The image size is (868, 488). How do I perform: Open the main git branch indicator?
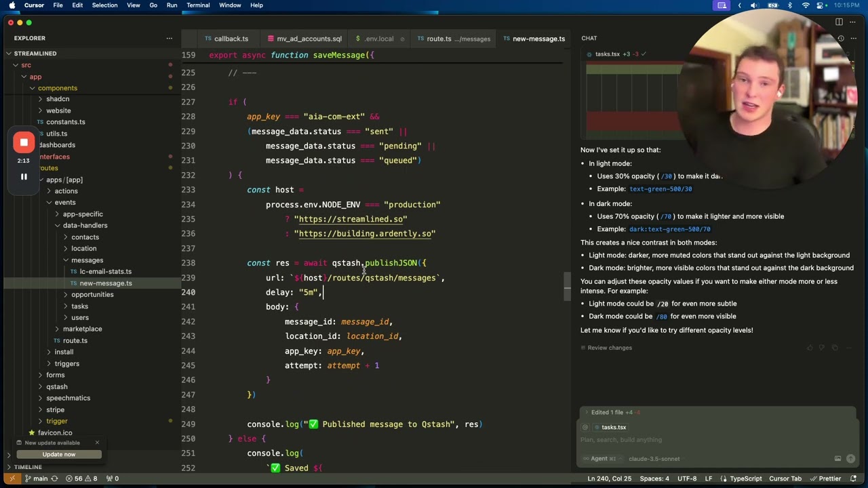click(36, 479)
